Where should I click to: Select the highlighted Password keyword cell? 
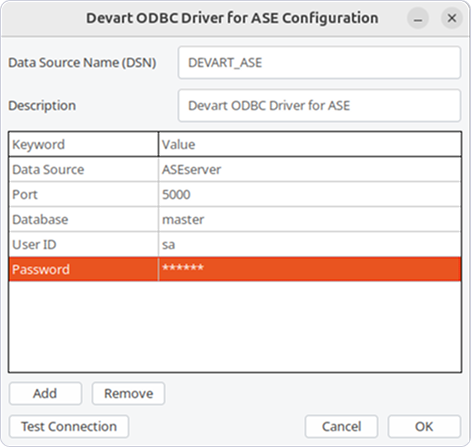(x=83, y=269)
